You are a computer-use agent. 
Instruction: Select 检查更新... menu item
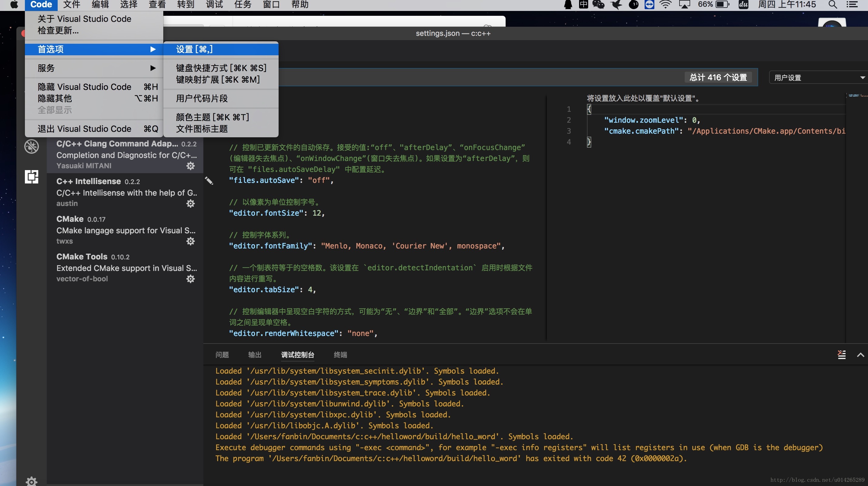click(94, 30)
